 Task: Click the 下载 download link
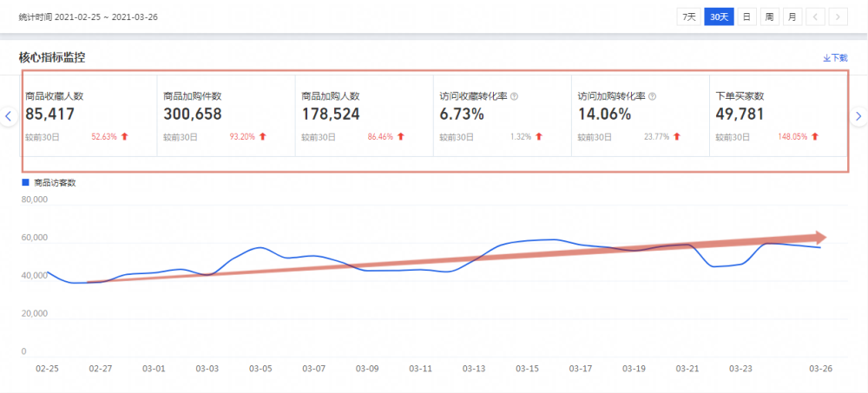click(835, 57)
